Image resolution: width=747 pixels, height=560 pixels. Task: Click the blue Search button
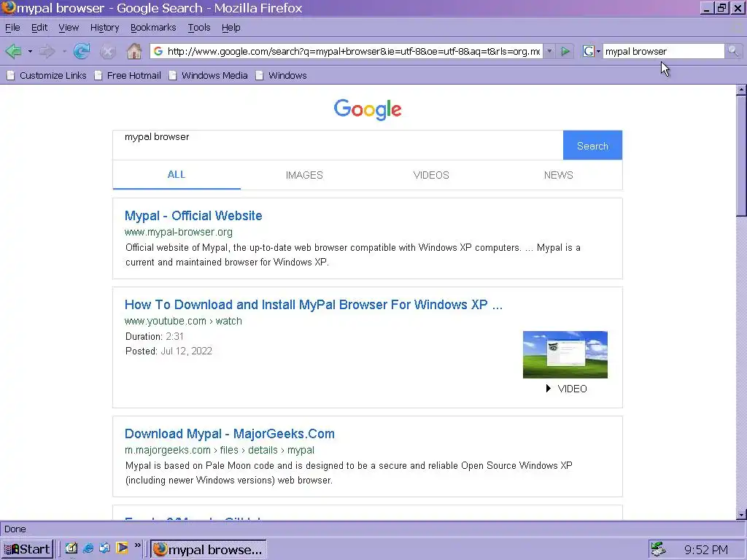(592, 145)
